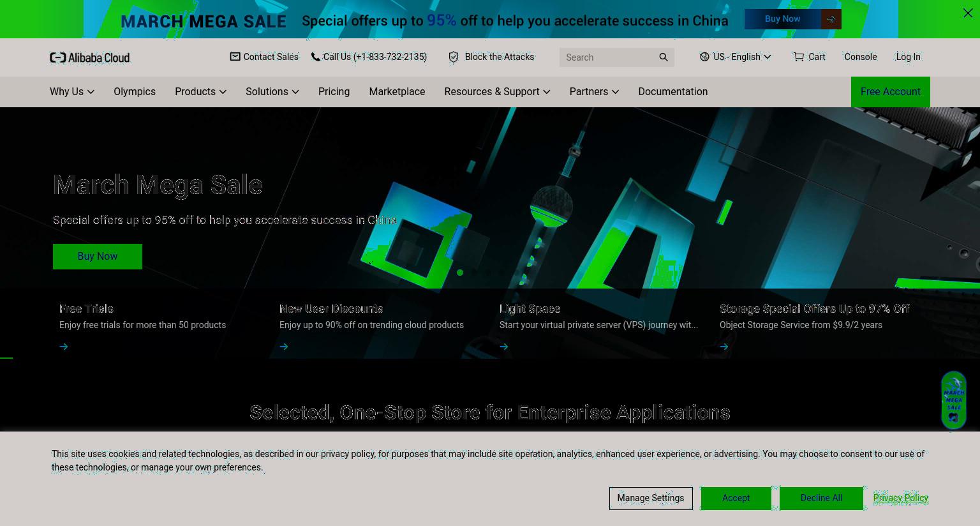Click the phone icon beside Call Us

click(315, 57)
